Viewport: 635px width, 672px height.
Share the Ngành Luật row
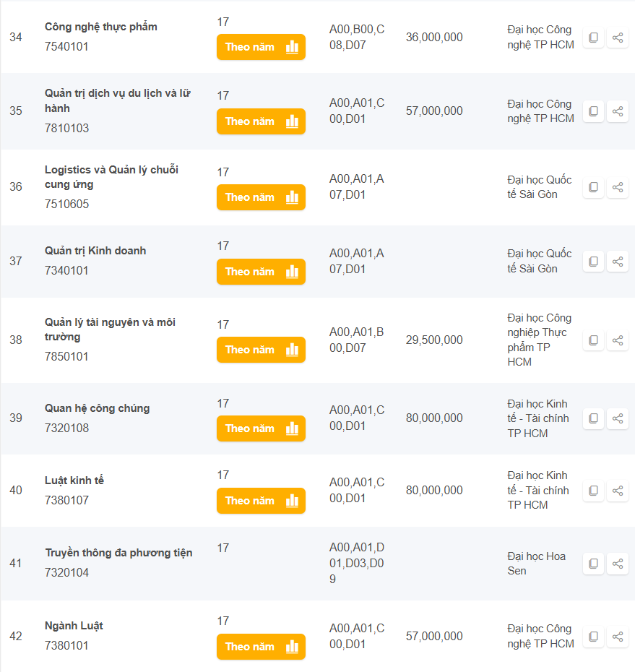tap(618, 637)
